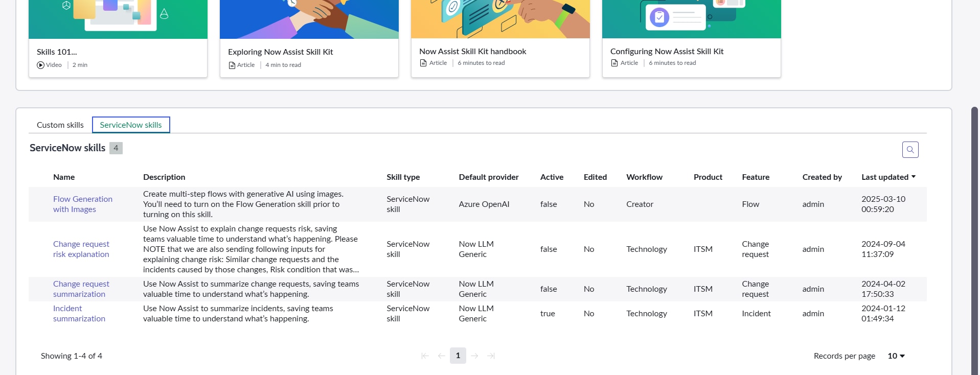
Task: Open the Incident summarization skill link
Action: tap(79, 313)
